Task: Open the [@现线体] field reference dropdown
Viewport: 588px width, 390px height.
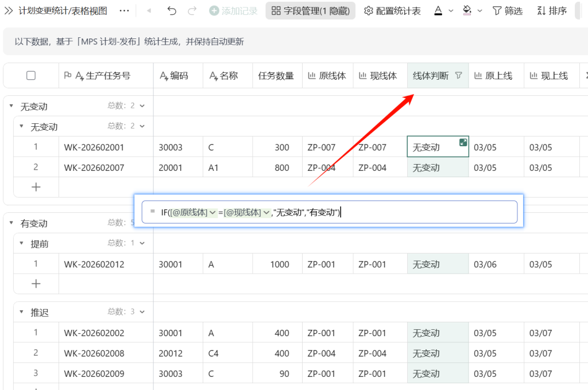Action: [266, 213]
